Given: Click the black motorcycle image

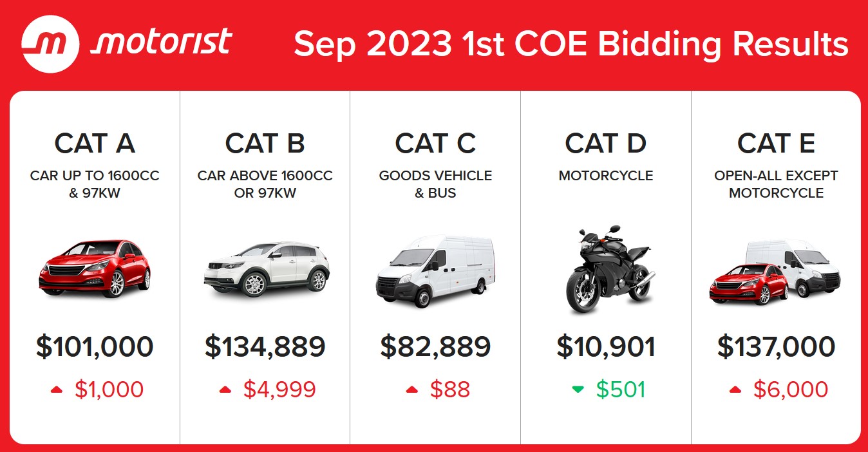Looking at the screenshot, I should [606, 269].
